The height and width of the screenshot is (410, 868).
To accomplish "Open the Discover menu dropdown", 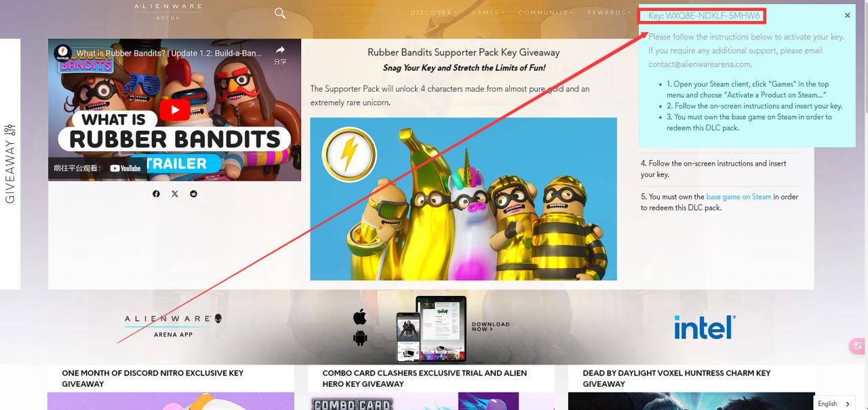I will pyautogui.click(x=434, y=13).
